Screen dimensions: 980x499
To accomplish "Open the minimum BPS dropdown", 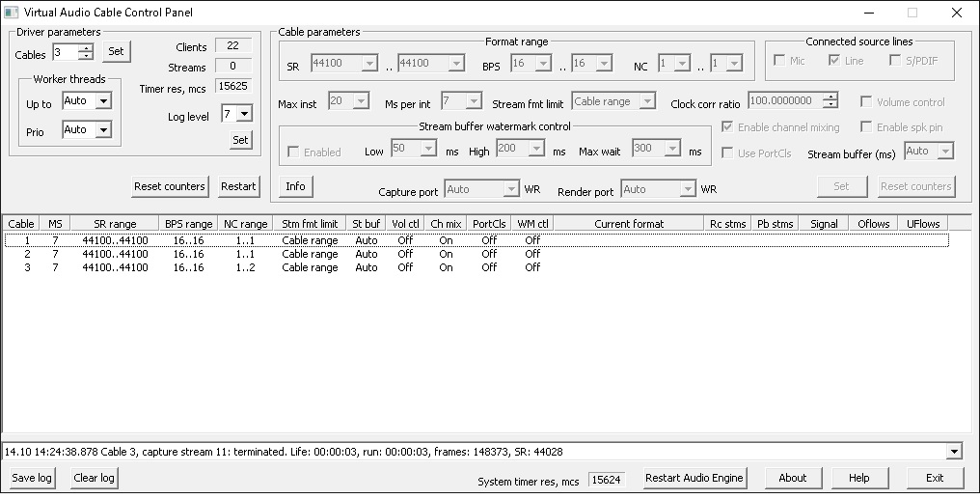I will pyautogui.click(x=543, y=63).
